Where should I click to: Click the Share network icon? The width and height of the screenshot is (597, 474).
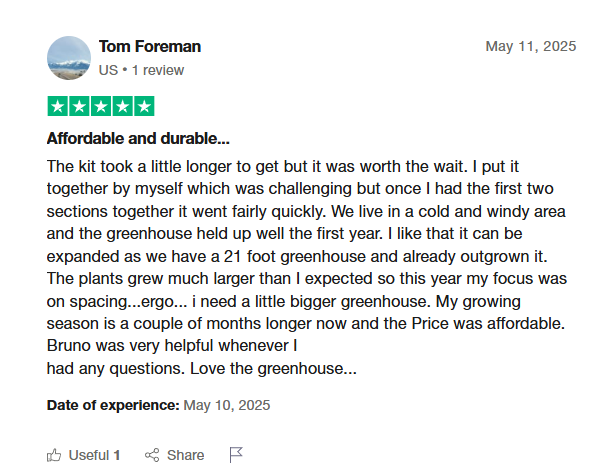(152, 455)
